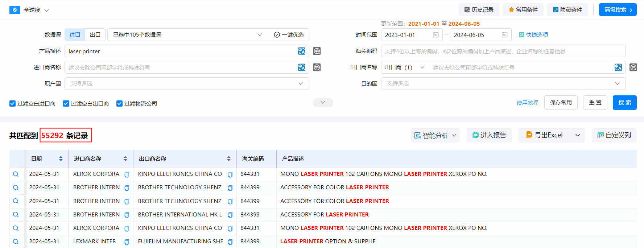Viewport: 644px width, 248px height.
Task: Click translate icon in product description field
Action: [x=301, y=51]
